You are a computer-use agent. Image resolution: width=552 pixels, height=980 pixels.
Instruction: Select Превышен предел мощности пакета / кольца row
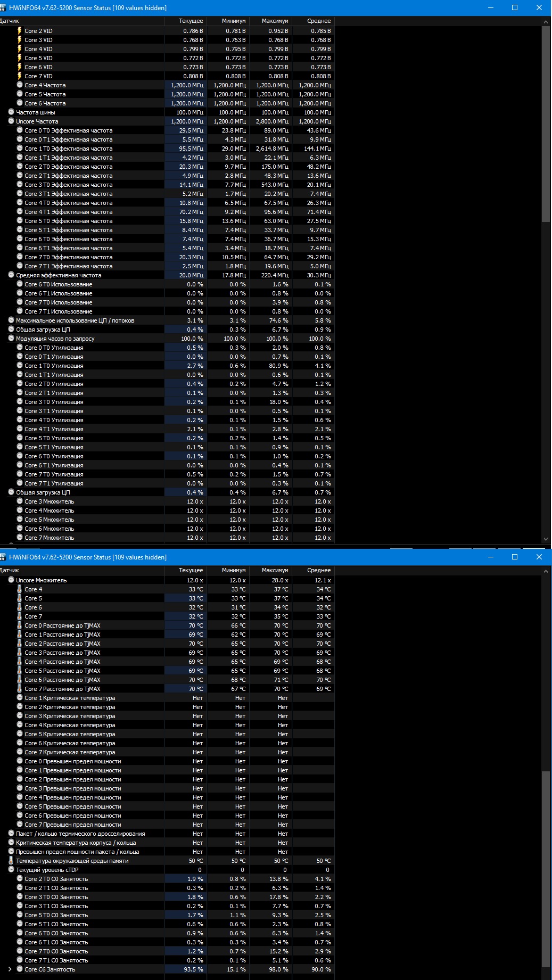(x=167, y=852)
